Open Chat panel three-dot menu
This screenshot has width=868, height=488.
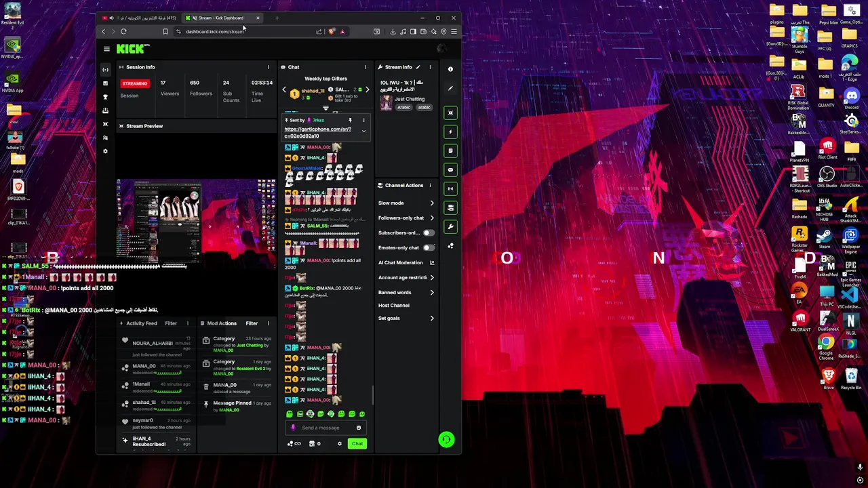click(x=365, y=67)
